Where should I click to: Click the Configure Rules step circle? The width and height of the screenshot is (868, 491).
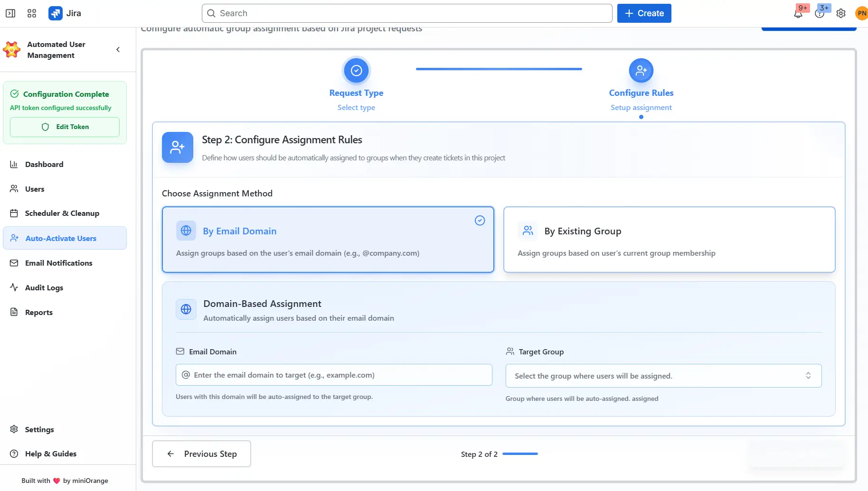pyautogui.click(x=641, y=70)
